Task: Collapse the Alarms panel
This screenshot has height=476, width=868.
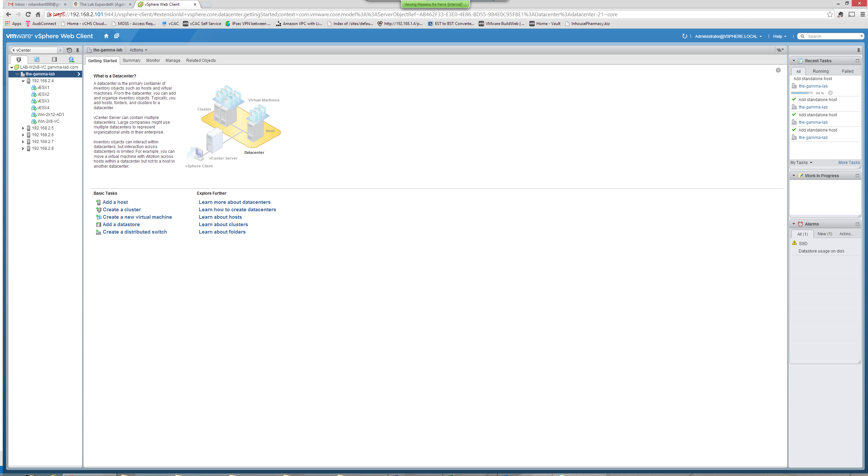Action: [x=794, y=224]
